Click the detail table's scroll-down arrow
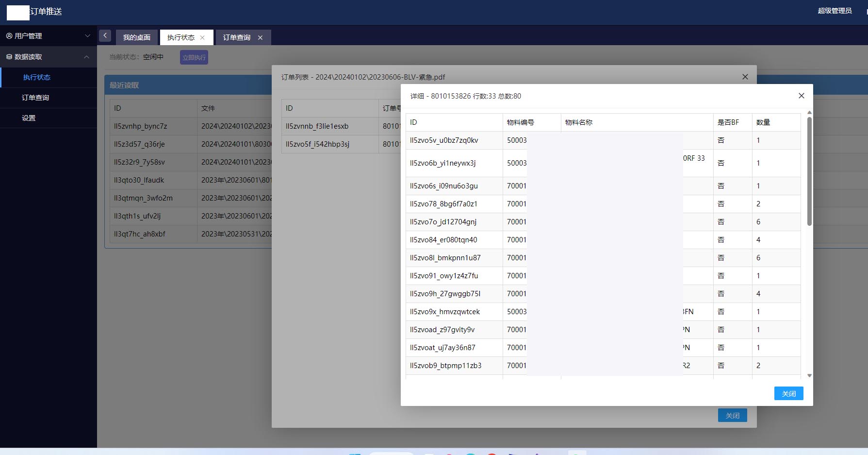Viewport: 868px width, 455px height. [x=809, y=375]
